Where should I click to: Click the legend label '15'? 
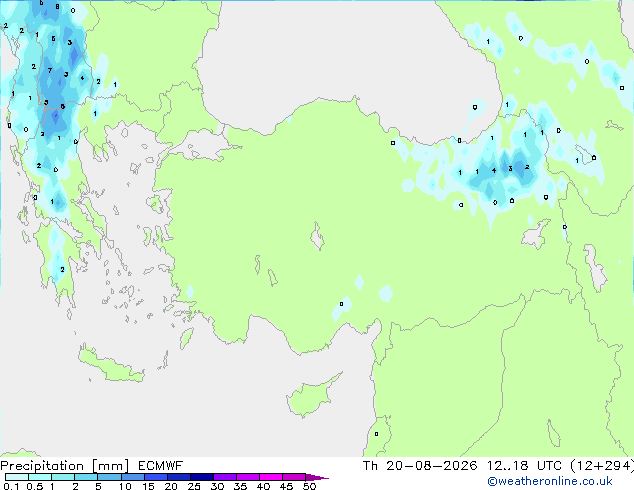tap(148, 486)
